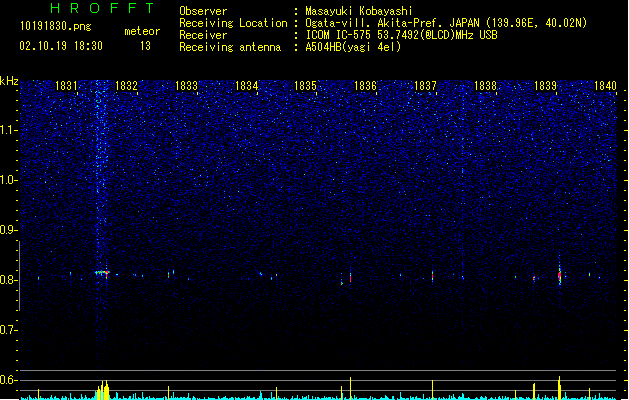Viewport: 629px width, 400px height.
Task: Click the Receiving Location label
Action: click(233, 24)
